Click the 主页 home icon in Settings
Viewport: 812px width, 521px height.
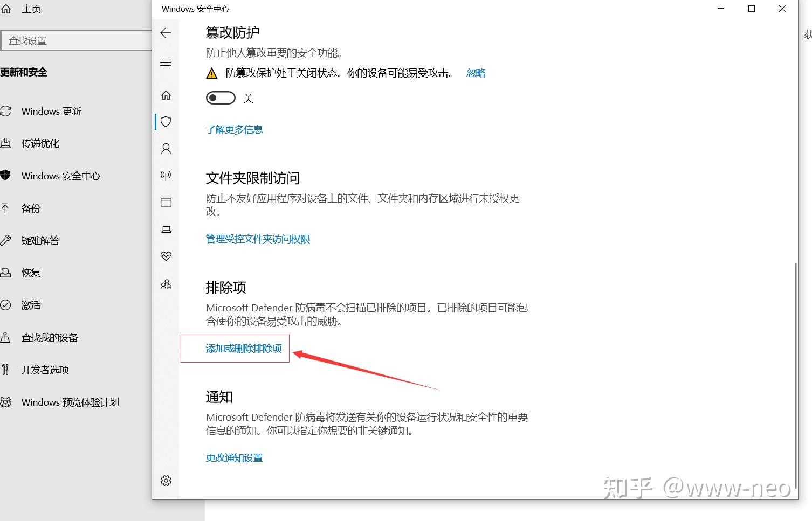(6, 9)
